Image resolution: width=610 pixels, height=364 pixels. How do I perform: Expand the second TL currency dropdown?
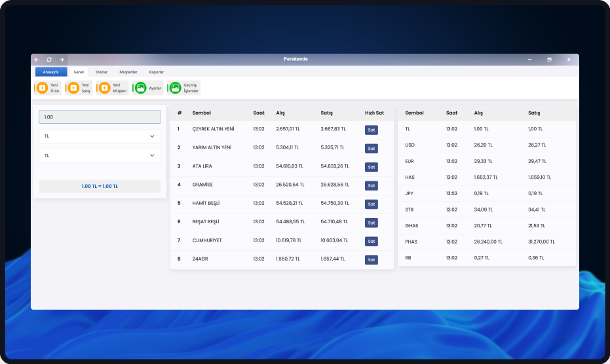tap(100, 156)
